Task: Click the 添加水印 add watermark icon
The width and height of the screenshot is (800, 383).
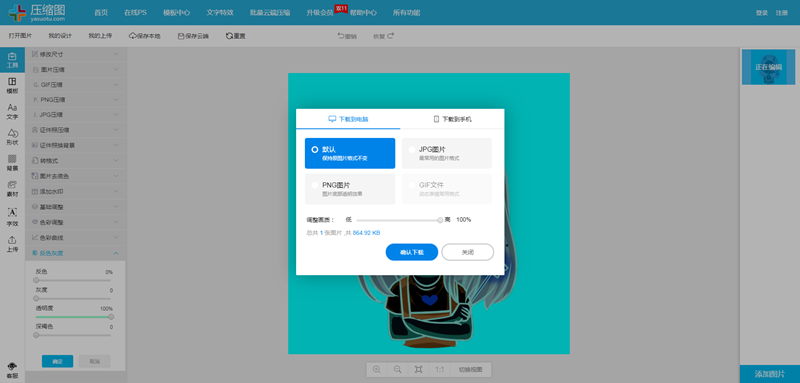Action: tap(35, 192)
